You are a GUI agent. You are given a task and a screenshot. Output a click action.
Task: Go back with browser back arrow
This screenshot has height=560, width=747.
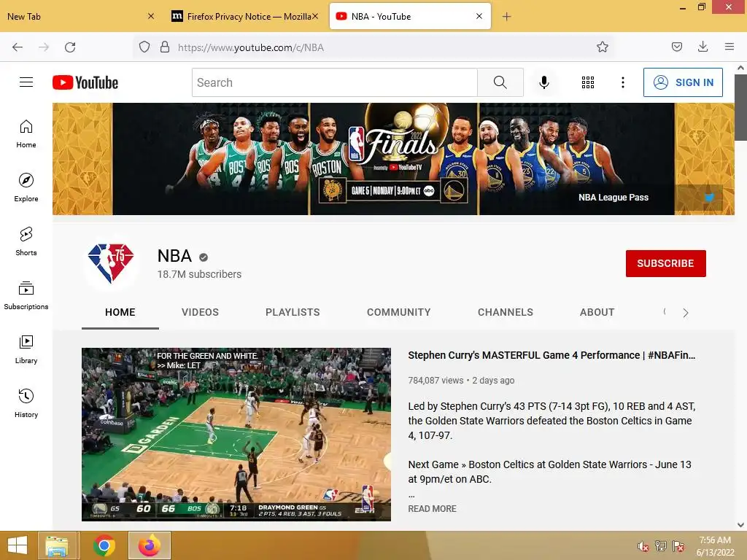[x=18, y=47]
